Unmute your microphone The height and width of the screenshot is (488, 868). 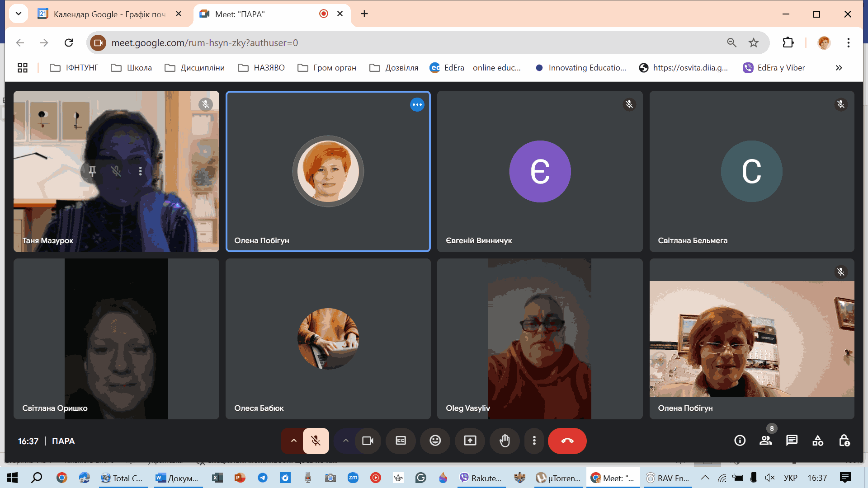point(316,441)
